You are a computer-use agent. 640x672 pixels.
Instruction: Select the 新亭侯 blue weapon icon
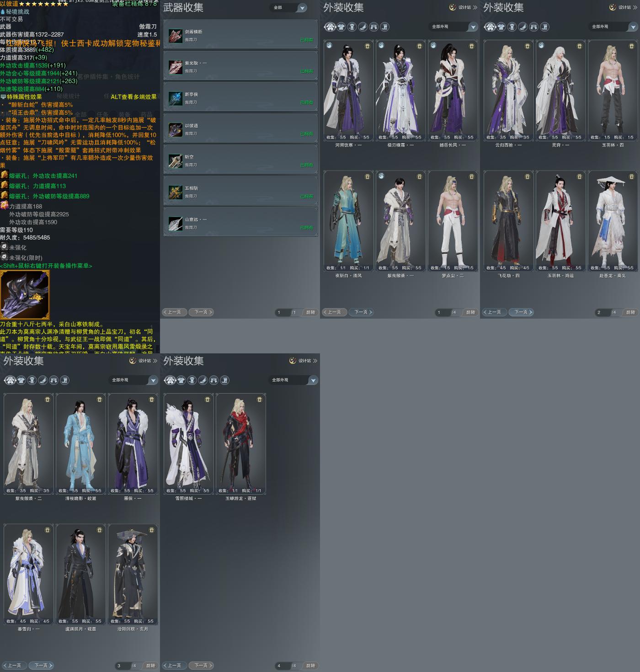(175, 98)
